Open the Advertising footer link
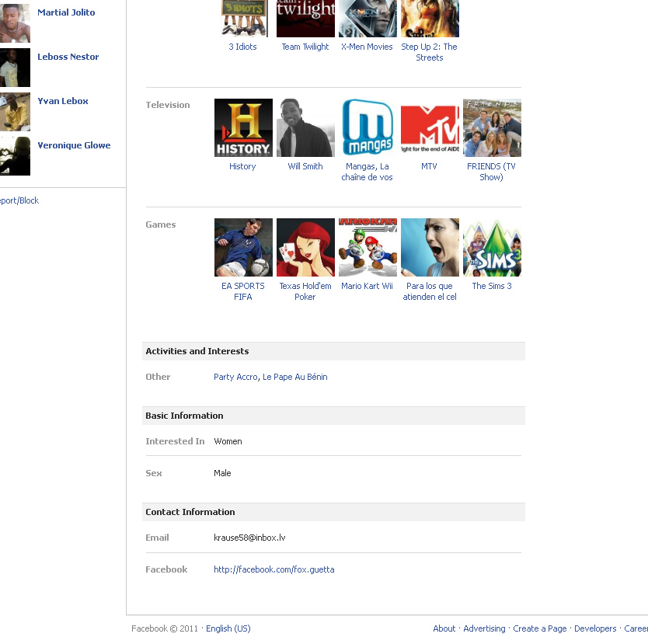Screen dimensions: 648x644 [x=484, y=628]
